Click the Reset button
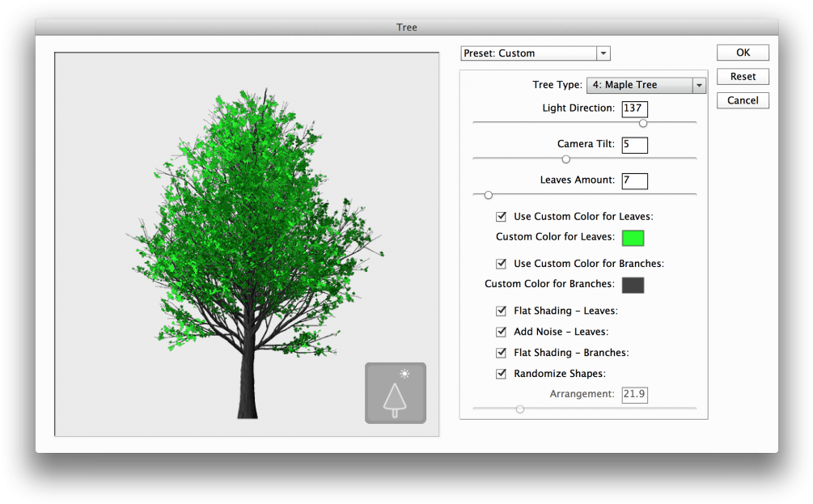Image resolution: width=813 pixels, height=504 pixels. click(x=742, y=76)
